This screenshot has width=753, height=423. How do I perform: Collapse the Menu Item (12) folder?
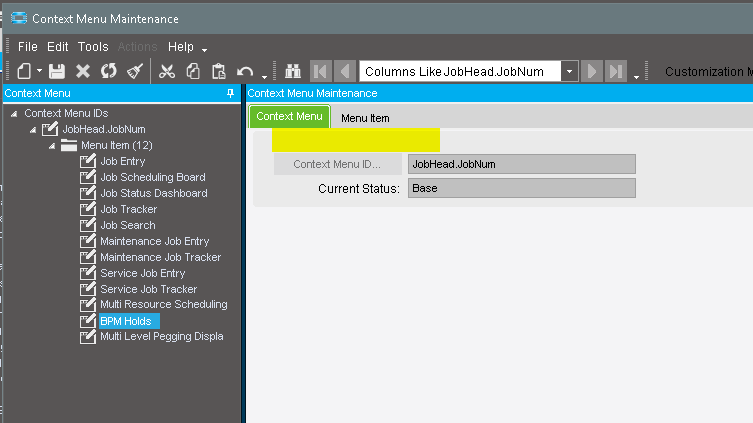click(52, 146)
